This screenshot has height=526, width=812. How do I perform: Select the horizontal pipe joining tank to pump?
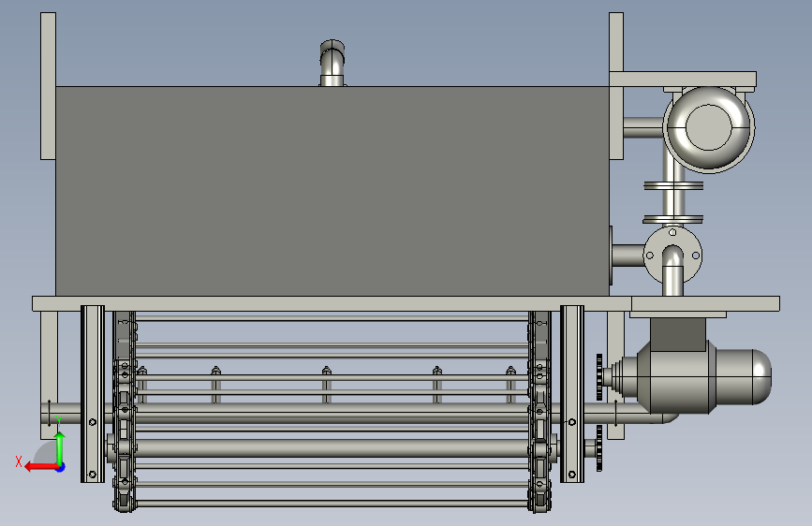tap(643, 127)
